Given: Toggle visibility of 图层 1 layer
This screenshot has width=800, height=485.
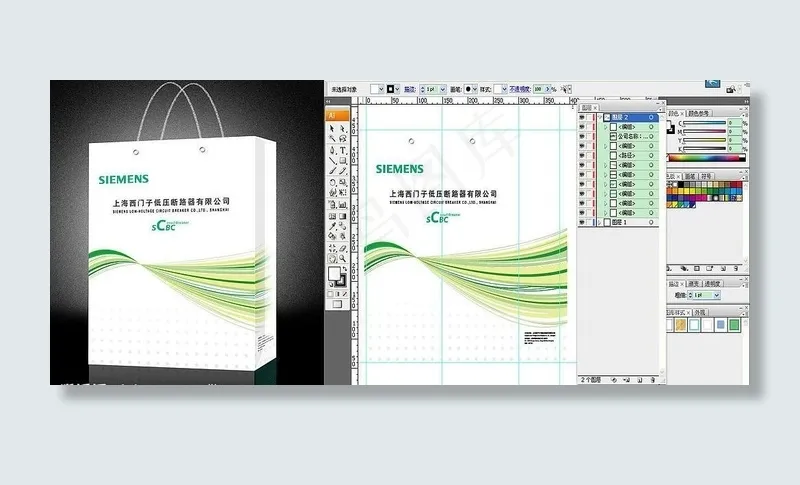Looking at the screenshot, I should click(583, 223).
